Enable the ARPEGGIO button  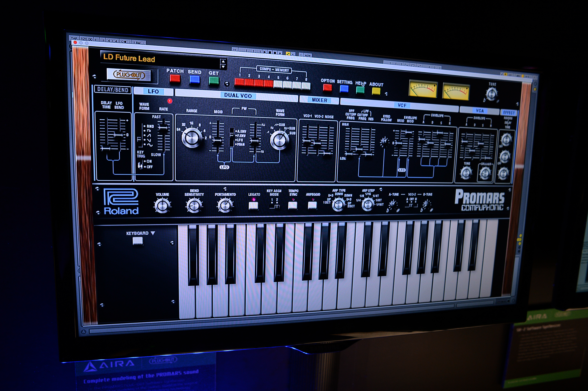coord(312,205)
